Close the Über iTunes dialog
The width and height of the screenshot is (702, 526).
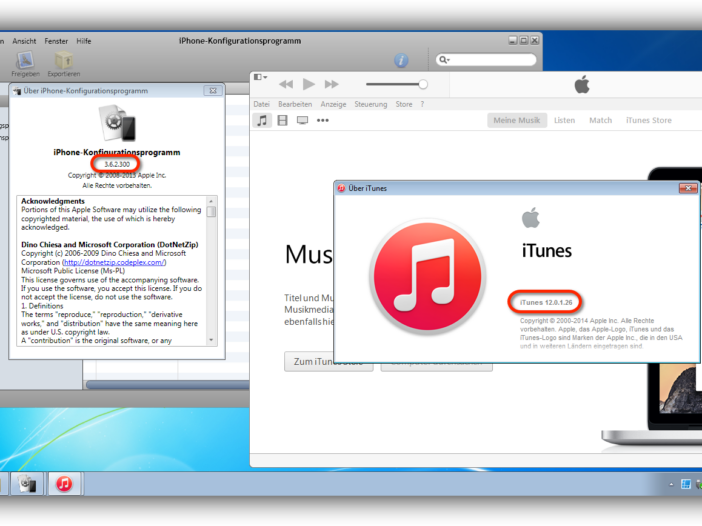(688, 188)
